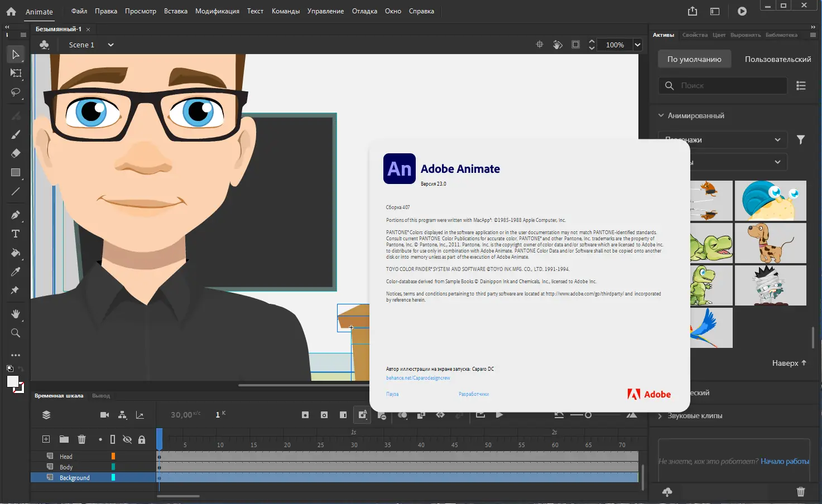822x504 pixels.
Task: Select the Lasso tool
Action: pos(16,92)
